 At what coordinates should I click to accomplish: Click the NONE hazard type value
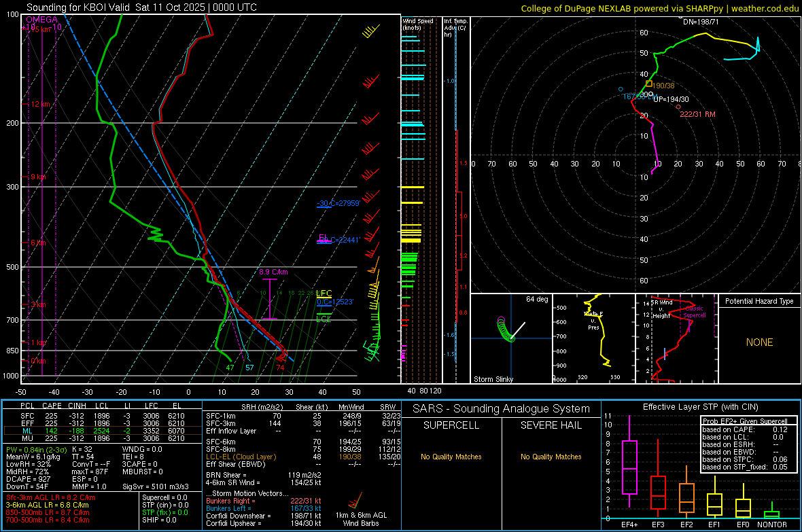(x=759, y=342)
